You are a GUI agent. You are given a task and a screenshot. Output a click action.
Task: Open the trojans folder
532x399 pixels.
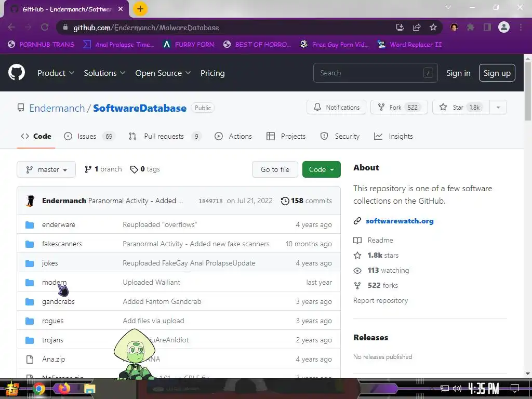[x=52, y=340]
